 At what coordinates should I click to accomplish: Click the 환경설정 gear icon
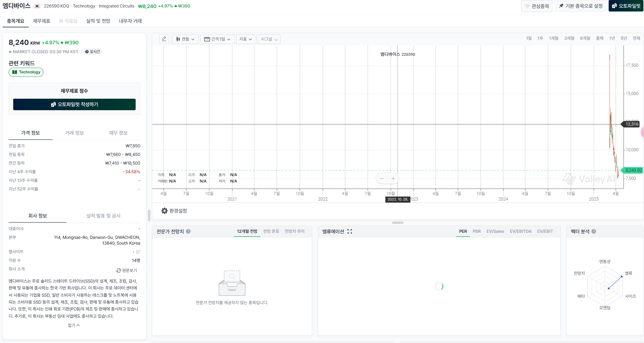(164, 211)
